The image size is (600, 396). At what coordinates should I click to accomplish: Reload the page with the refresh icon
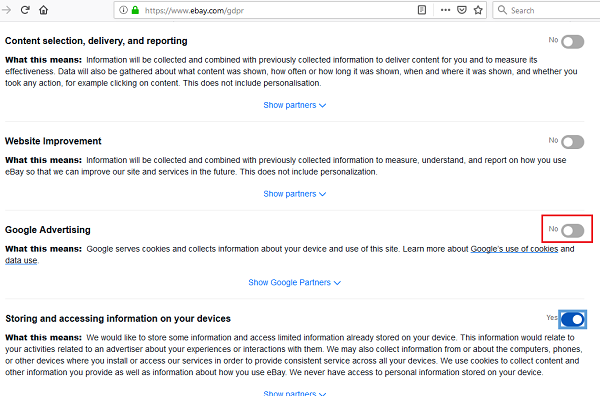click(x=25, y=10)
